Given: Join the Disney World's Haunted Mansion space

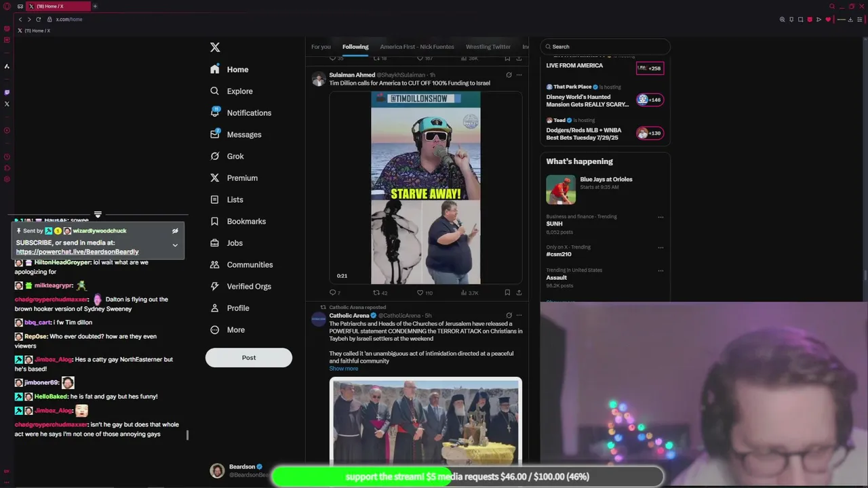Looking at the screenshot, I should (x=650, y=100).
